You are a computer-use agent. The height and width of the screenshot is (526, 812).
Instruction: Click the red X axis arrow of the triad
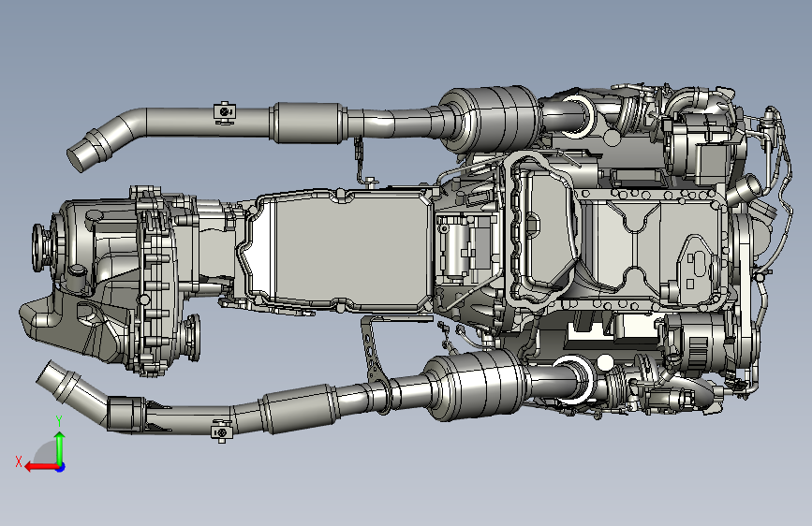click(x=41, y=467)
